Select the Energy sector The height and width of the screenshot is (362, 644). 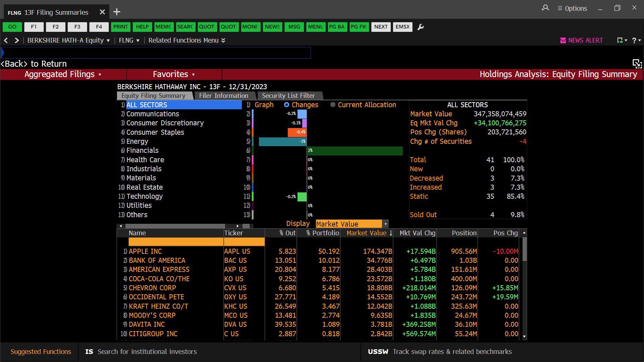coord(137,141)
